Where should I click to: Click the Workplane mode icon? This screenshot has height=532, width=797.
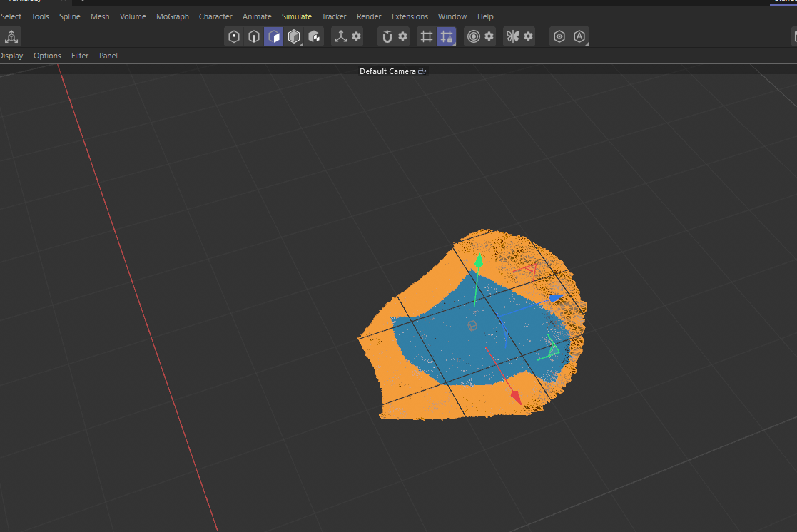pos(426,36)
